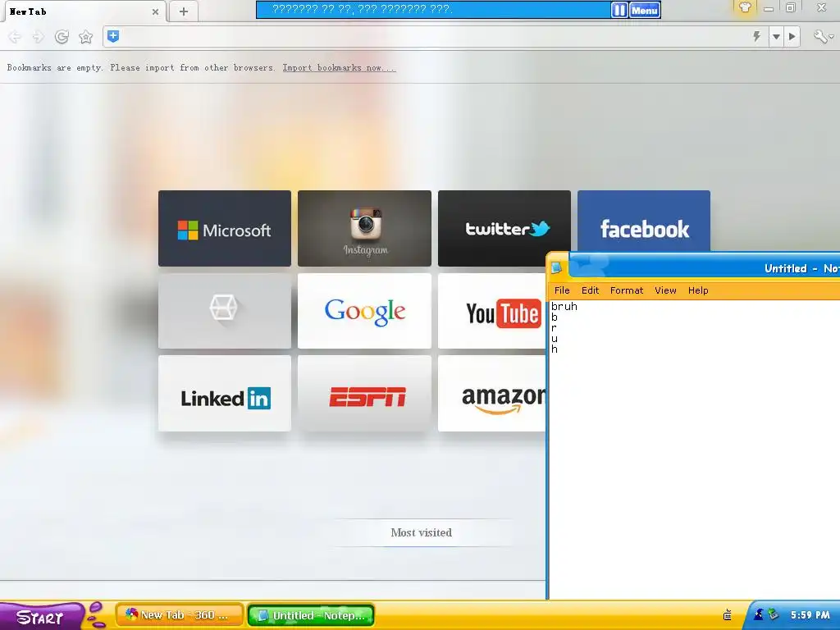Open the Google speed dial tile
The width and height of the screenshot is (840, 630).
click(364, 311)
